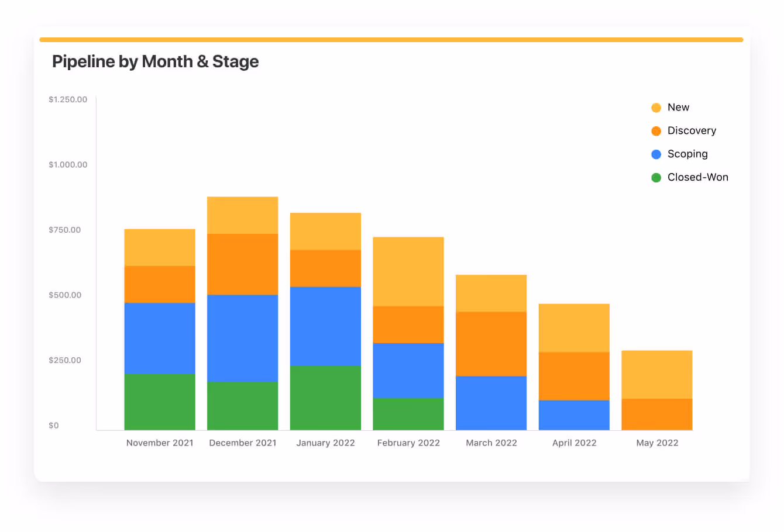Viewport: 784px width, 532px height.
Task: Click February 2022 yellow New bar segment
Action: (408, 271)
